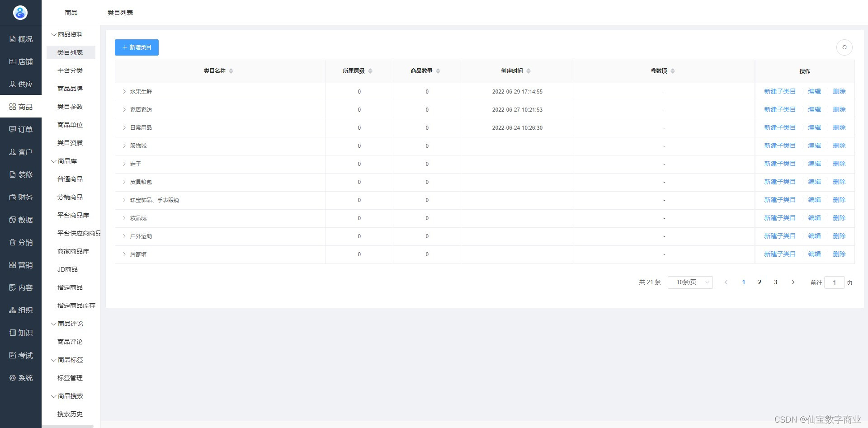Expand the 水果生鲜 category row
Viewport: 868px width, 428px height.
click(x=124, y=92)
